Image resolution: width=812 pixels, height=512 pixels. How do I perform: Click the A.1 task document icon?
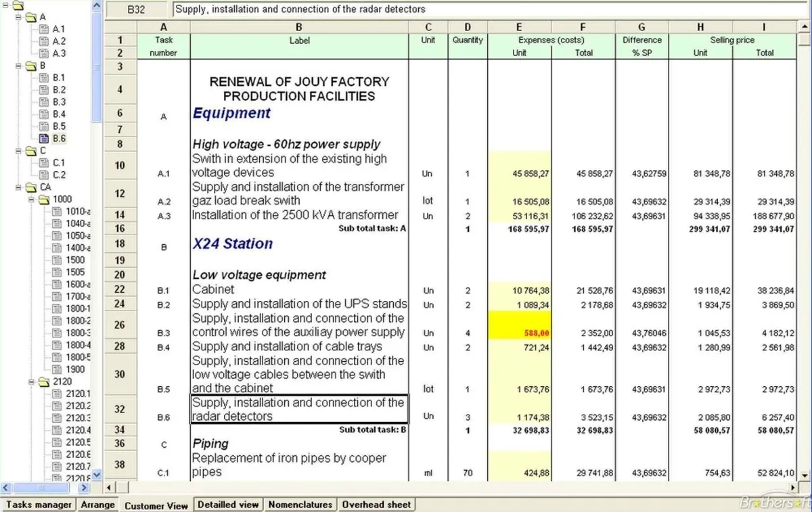point(45,29)
